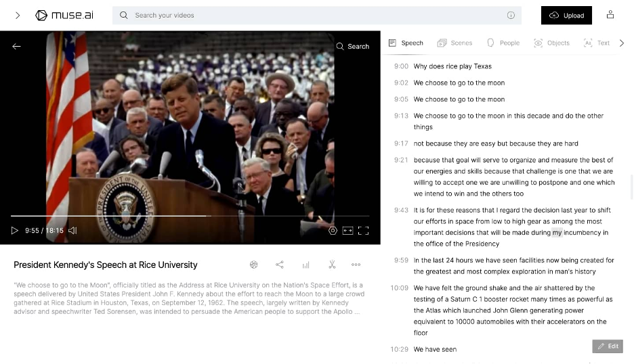Click the muse.ai logo

coord(64,15)
